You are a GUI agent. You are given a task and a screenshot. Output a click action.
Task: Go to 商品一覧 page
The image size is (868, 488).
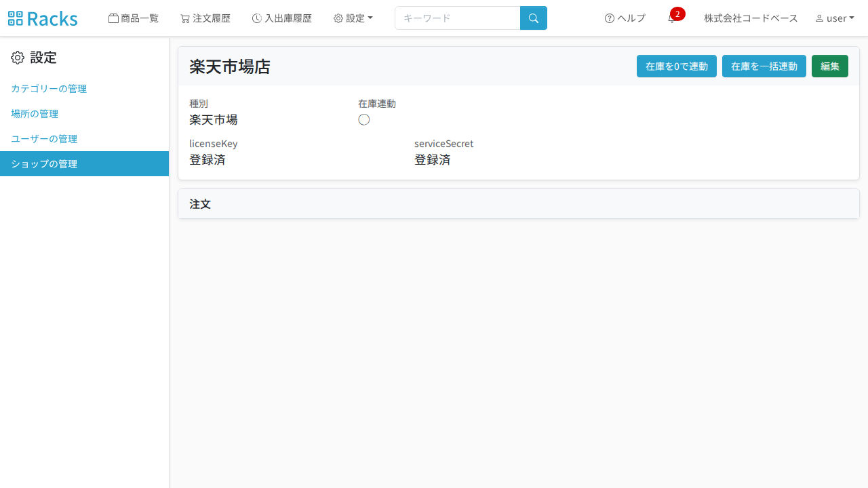click(x=134, y=18)
